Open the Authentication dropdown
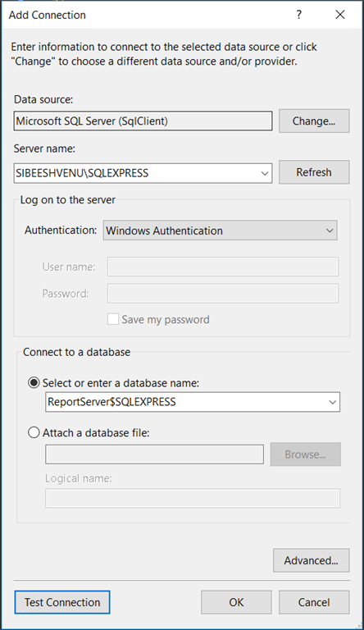The width and height of the screenshot is (364, 630). (x=221, y=231)
